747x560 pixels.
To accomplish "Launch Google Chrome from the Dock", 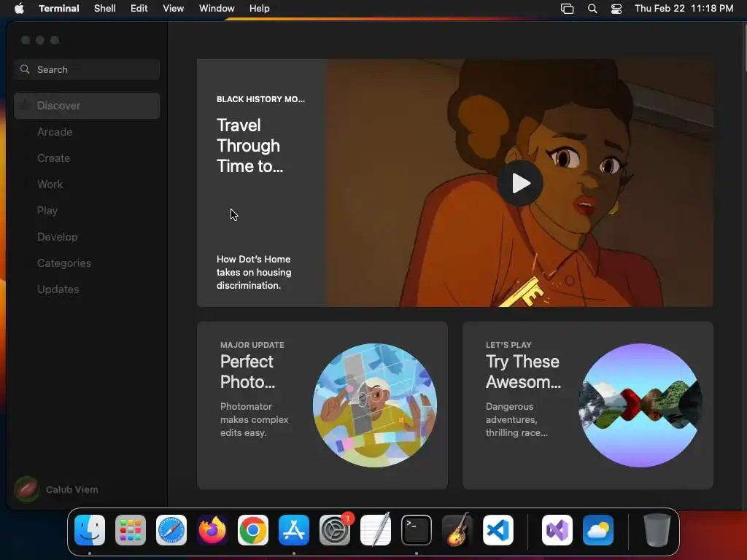I will click(x=253, y=530).
